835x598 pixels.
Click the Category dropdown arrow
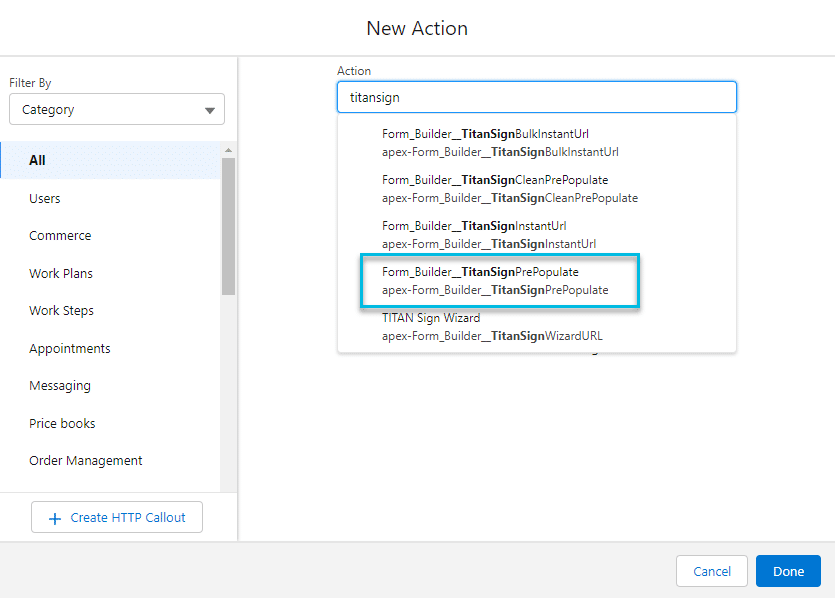pos(210,109)
